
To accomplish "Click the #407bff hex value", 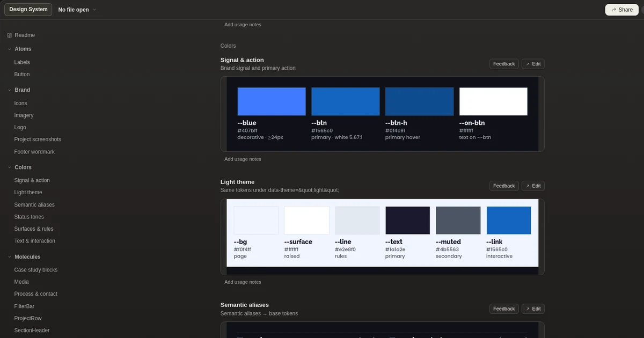I will click(x=247, y=130).
